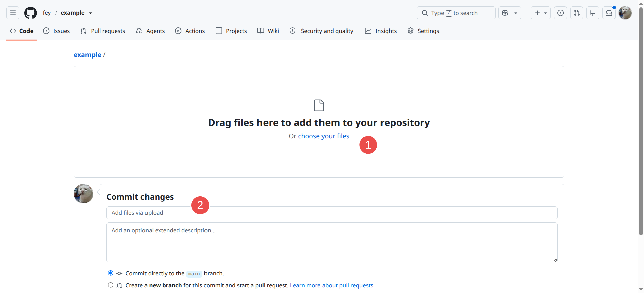Click the file icon in drop zone
The height and width of the screenshot is (293, 644).
pyautogui.click(x=319, y=105)
